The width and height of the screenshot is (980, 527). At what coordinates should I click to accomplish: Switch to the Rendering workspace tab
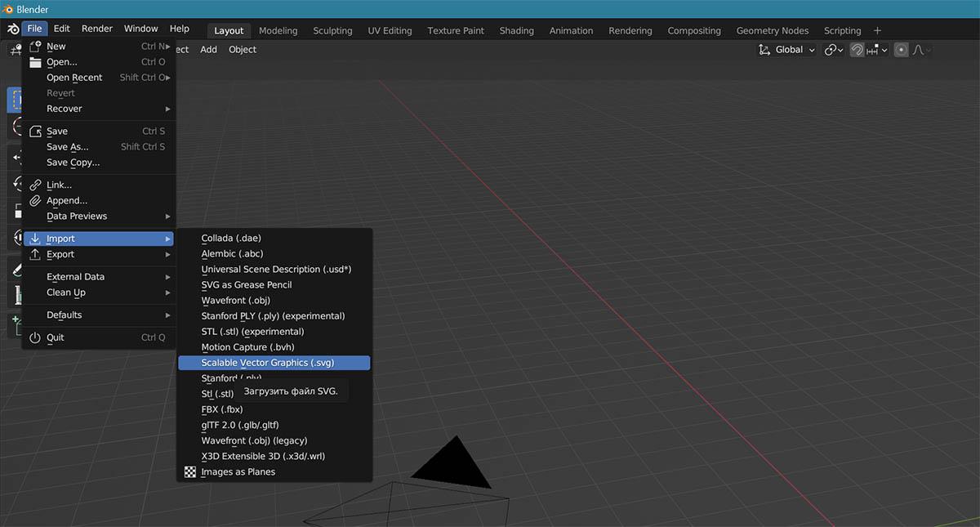point(630,30)
